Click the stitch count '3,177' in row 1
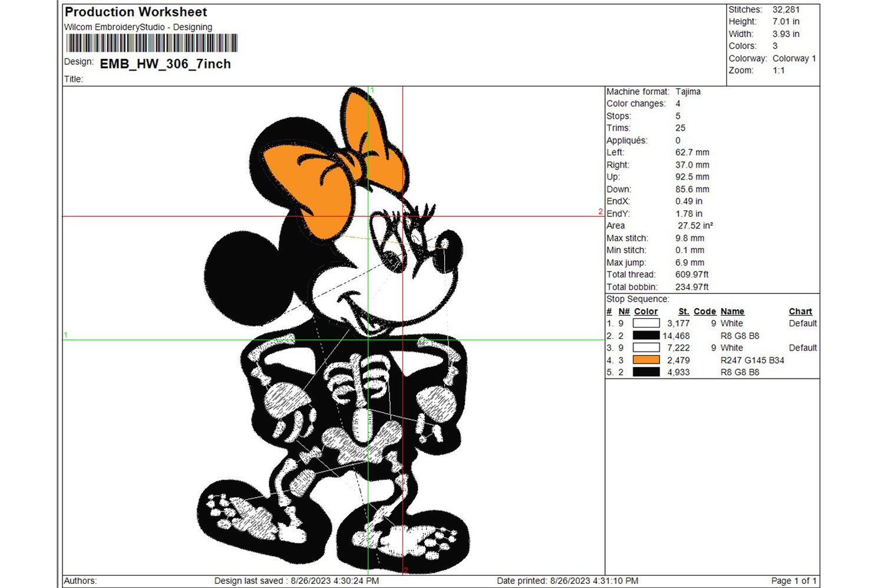884x588 pixels. [x=678, y=323]
